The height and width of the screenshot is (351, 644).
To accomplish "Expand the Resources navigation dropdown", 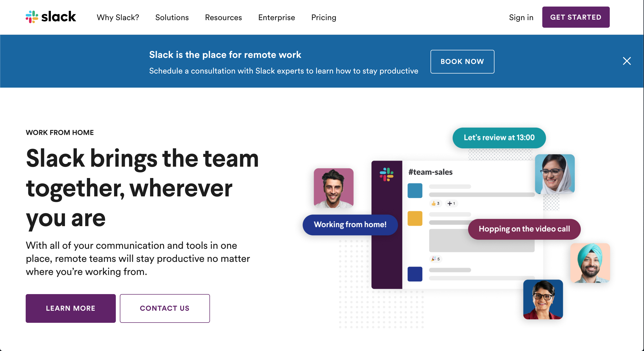I will 224,17.
